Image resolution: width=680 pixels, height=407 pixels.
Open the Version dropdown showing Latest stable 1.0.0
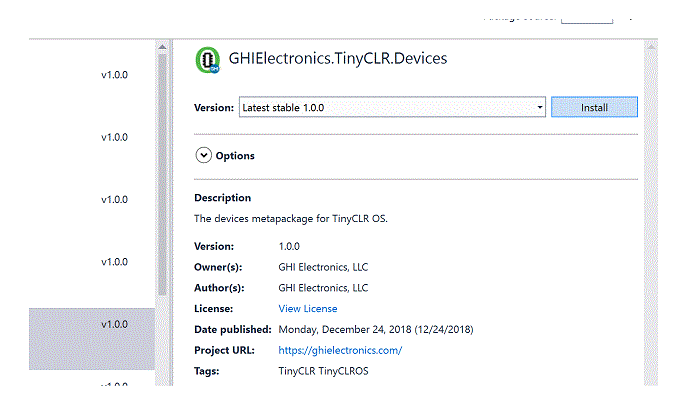(392, 107)
